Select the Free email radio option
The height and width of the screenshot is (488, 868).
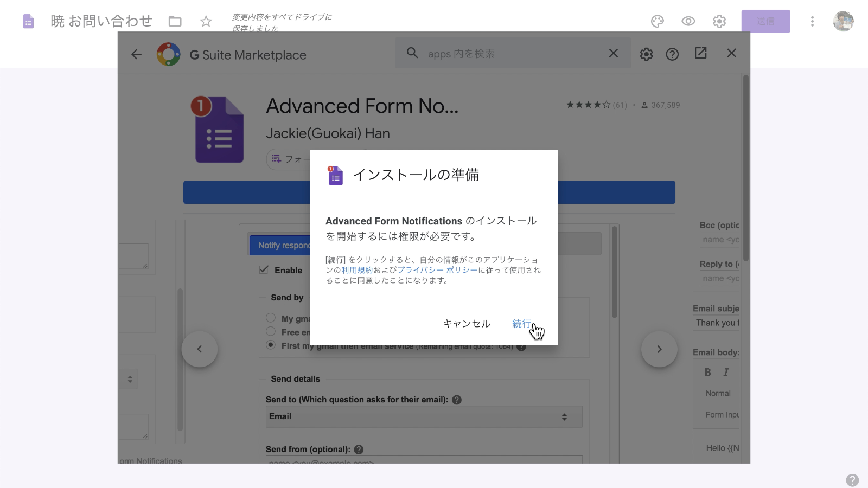pos(271,331)
